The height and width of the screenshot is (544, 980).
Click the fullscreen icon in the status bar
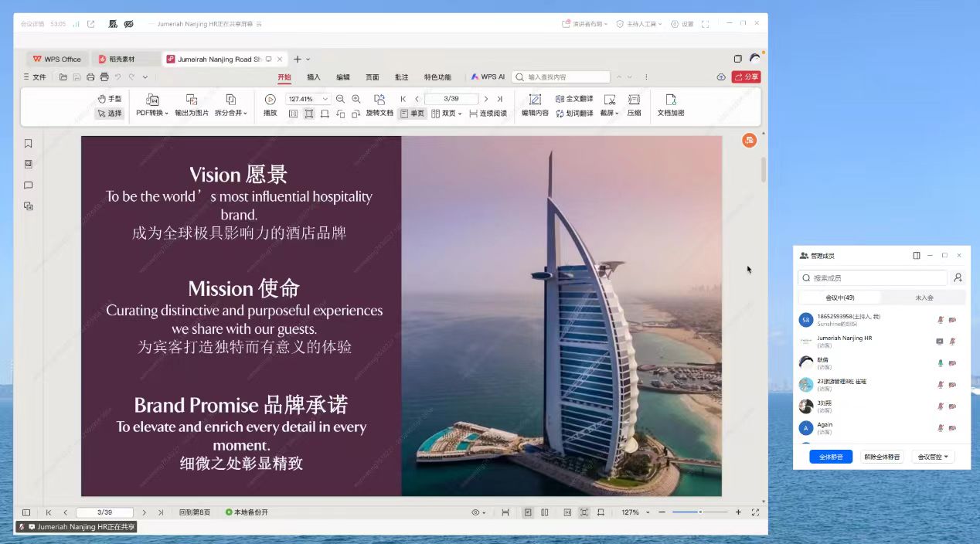pyautogui.click(x=755, y=512)
